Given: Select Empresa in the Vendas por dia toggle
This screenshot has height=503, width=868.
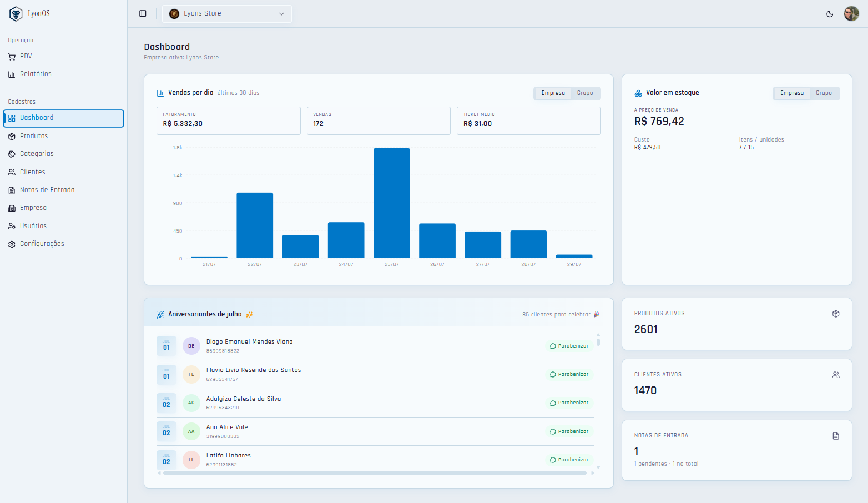Looking at the screenshot, I should [x=553, y=93].
